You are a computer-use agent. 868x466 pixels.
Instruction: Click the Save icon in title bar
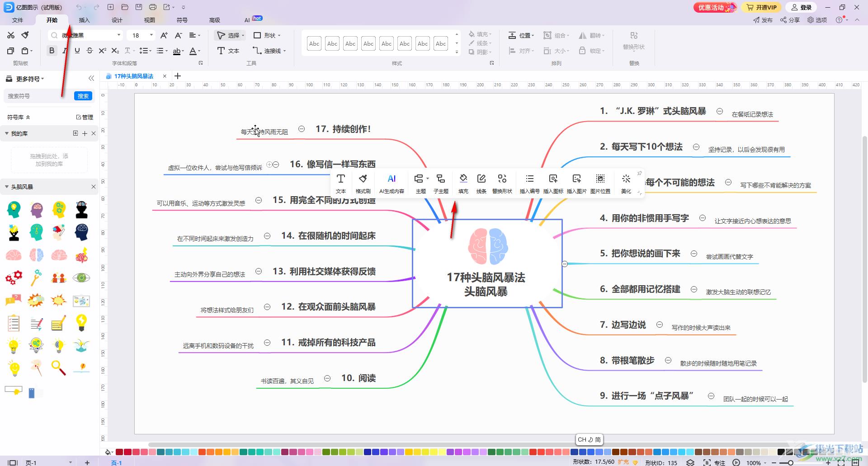(139, 7)
